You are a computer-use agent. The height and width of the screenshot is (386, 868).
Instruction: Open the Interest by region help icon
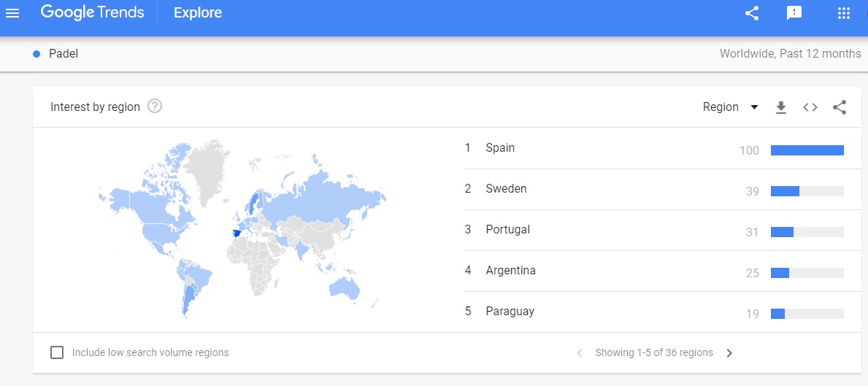pos(155,107)
